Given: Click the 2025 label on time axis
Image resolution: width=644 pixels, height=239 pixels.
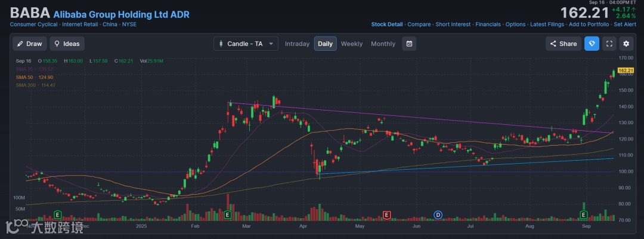Looking at the screenshot, I should 141,226.
